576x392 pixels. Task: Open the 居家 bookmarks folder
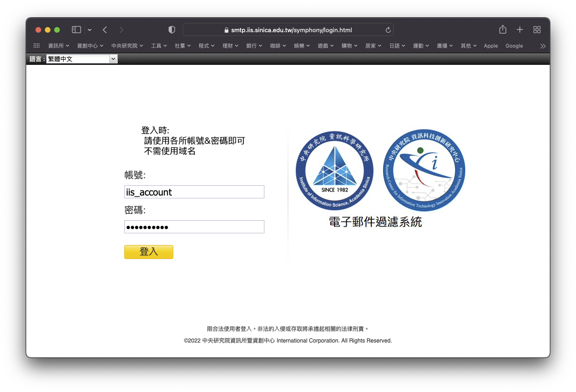(x=373, y=46)
